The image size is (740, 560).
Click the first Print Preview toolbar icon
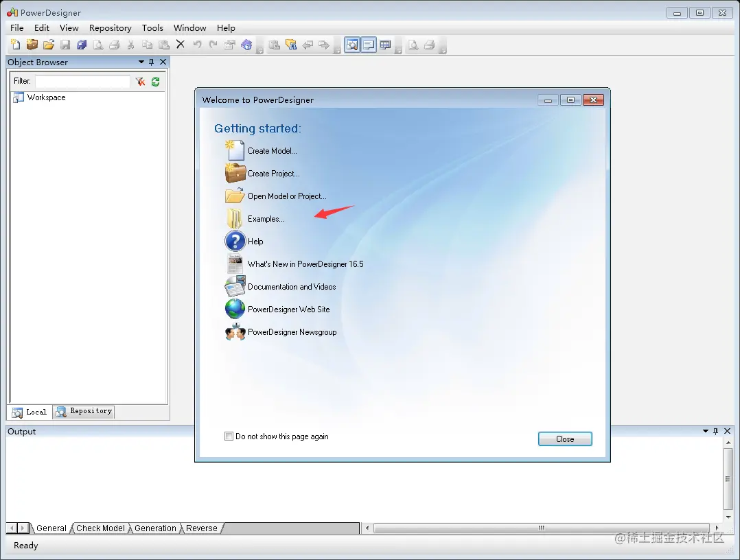[97, 45]
